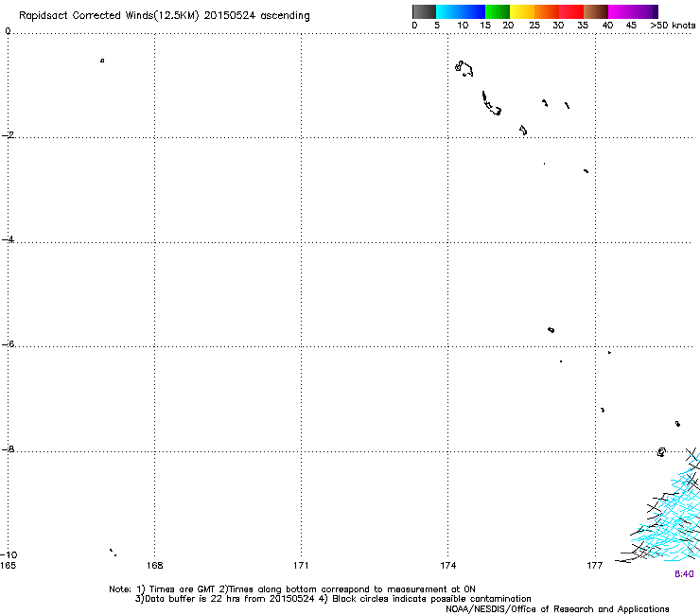Click the 'Data buffer is 22 hrs' note line

coord(333,599)
